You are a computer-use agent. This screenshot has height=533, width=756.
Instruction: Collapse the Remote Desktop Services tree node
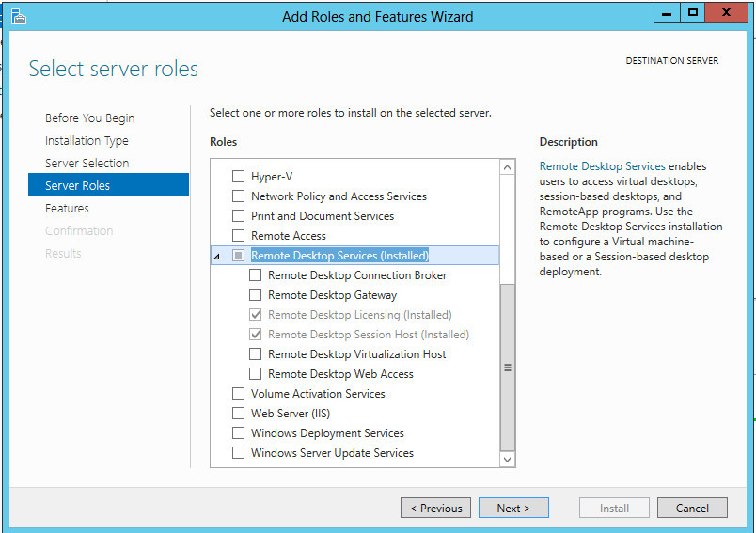(216, 257)
